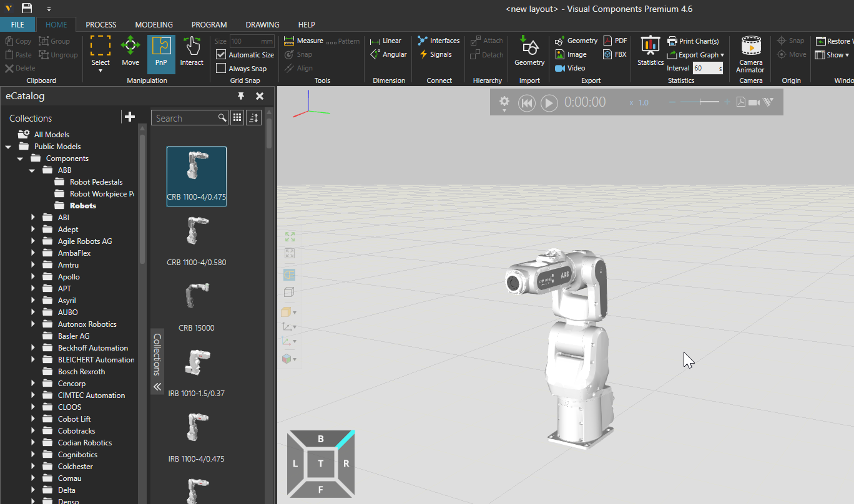The height and width of the screenshot is (504, 854).
Task: Collapse the ABB folder
Action: pos(32,170)
